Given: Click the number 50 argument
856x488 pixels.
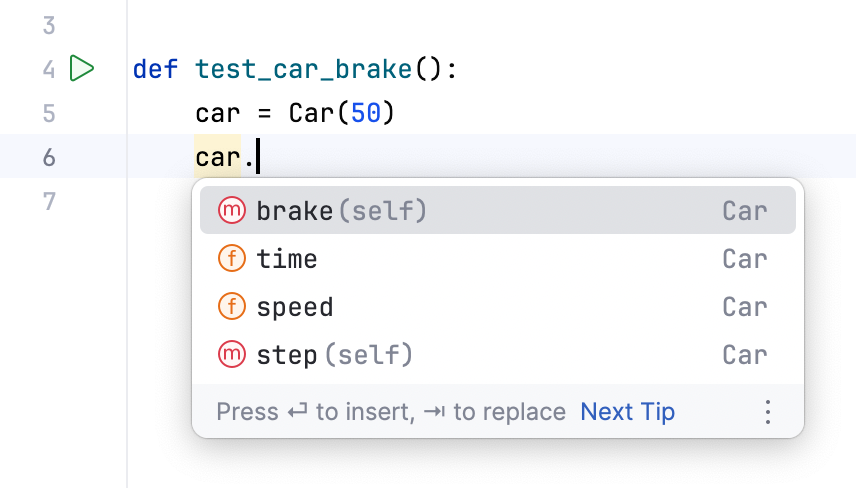Looking at the screenshot, I should pos(365,114).
